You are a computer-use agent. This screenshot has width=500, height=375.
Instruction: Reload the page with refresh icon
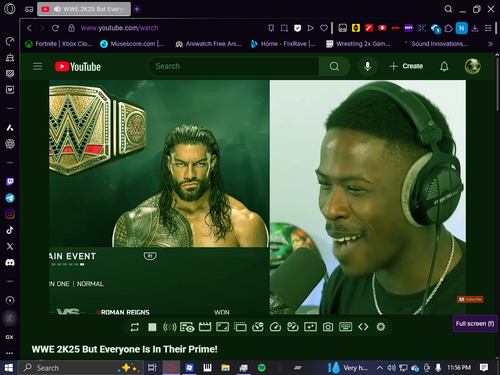pyautogui.click(x=55, y=28)
